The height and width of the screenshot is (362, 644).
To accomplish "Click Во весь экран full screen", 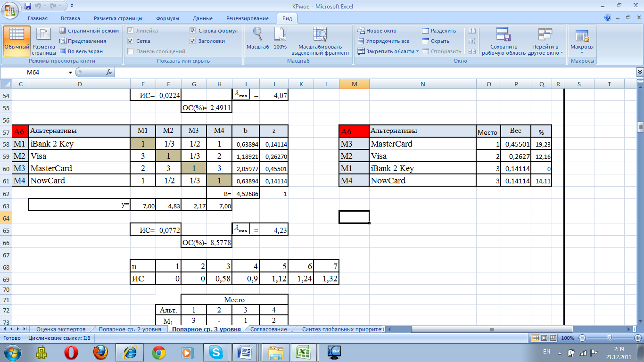I will pyautogui.click(x=81, y=51).
